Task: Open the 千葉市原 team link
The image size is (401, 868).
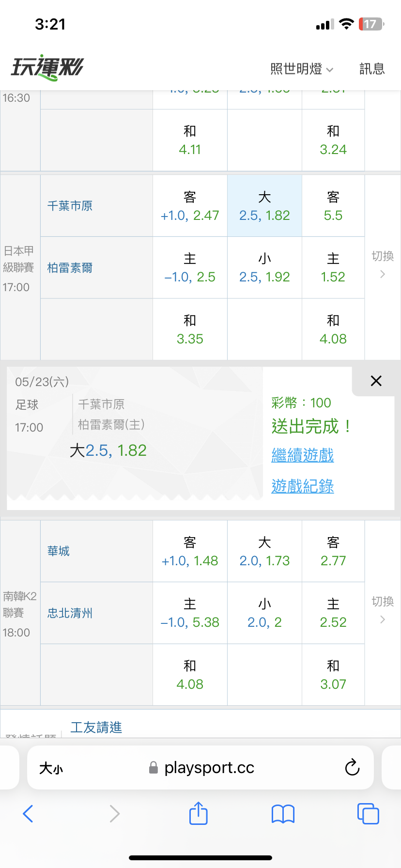Action: 70,206
